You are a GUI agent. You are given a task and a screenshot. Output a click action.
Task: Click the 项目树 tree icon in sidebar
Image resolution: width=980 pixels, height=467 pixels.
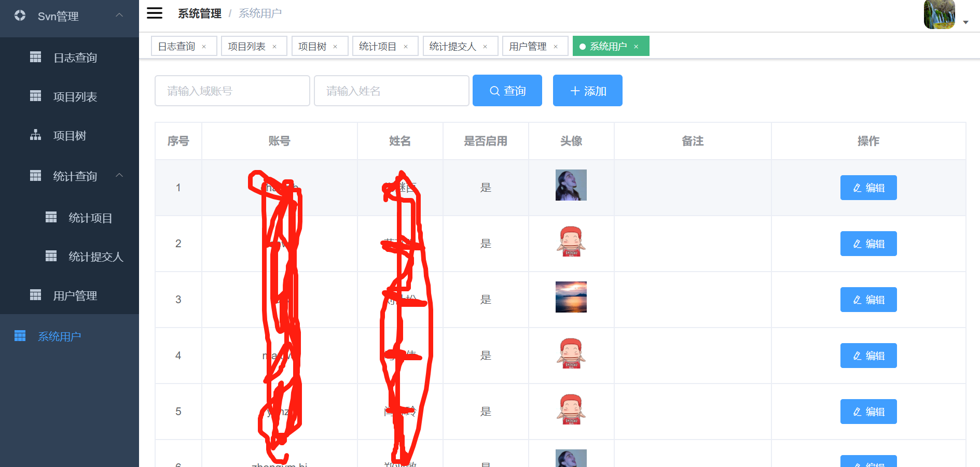35,135
